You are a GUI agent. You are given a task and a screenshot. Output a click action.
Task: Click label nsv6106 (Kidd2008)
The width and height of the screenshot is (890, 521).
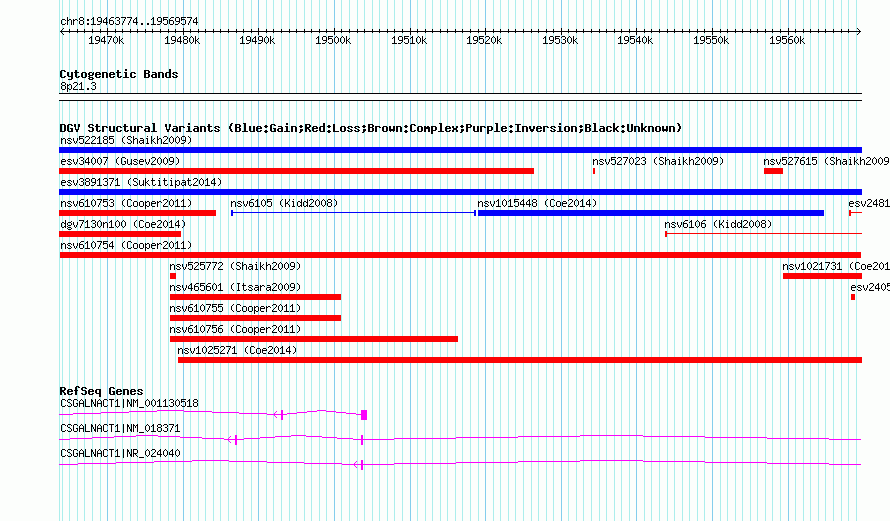(718, 224)
